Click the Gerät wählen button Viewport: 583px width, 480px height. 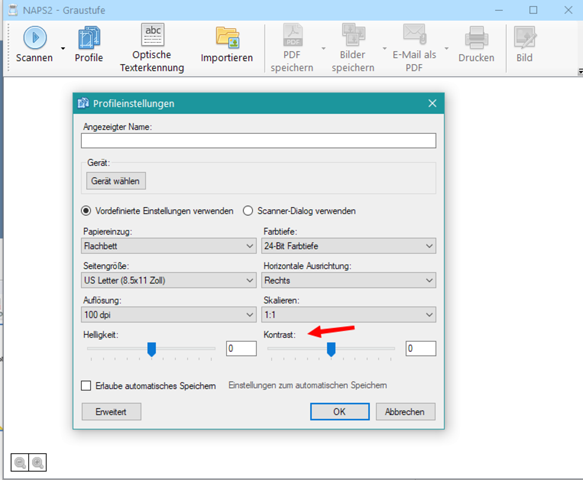click(x=116, y=181)
